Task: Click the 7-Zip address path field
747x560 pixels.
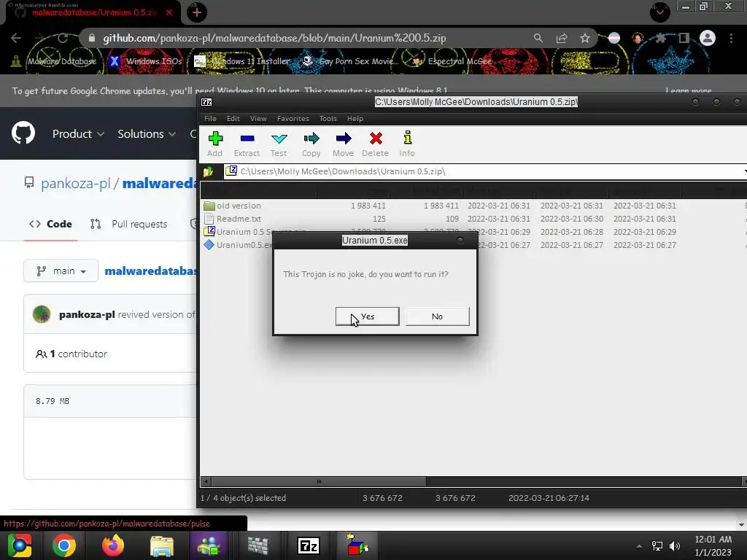Action: [484, 171]
